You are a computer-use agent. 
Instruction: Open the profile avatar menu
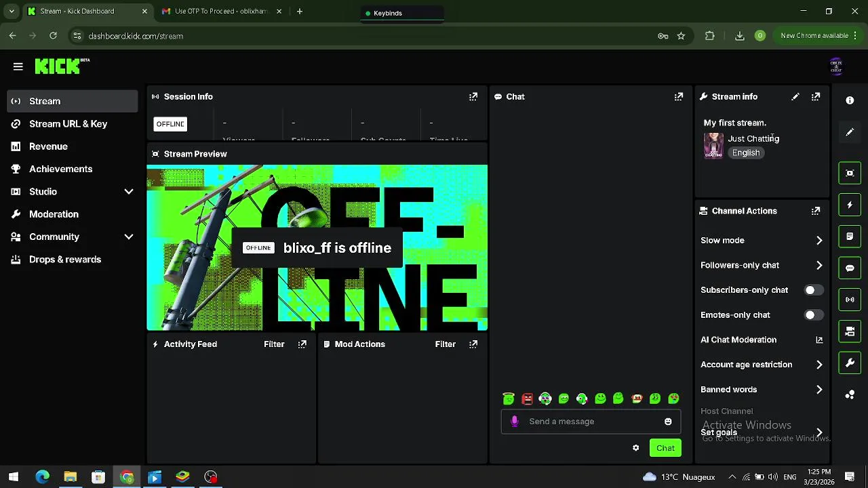pos(836,66)
